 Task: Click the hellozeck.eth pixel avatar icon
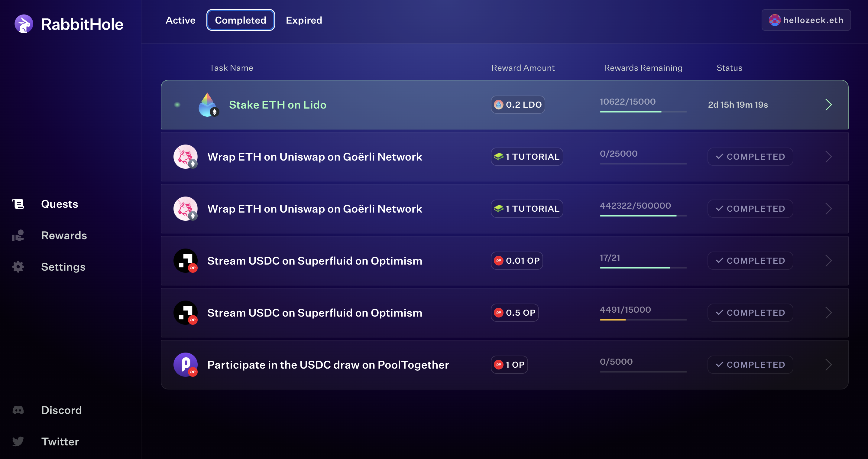(775, 20)
